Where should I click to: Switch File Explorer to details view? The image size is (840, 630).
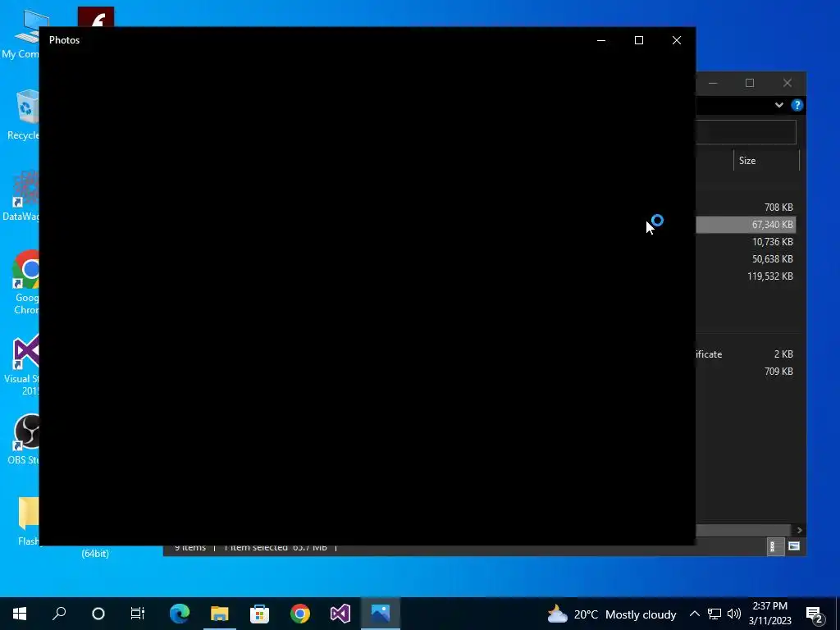[775, 546]
